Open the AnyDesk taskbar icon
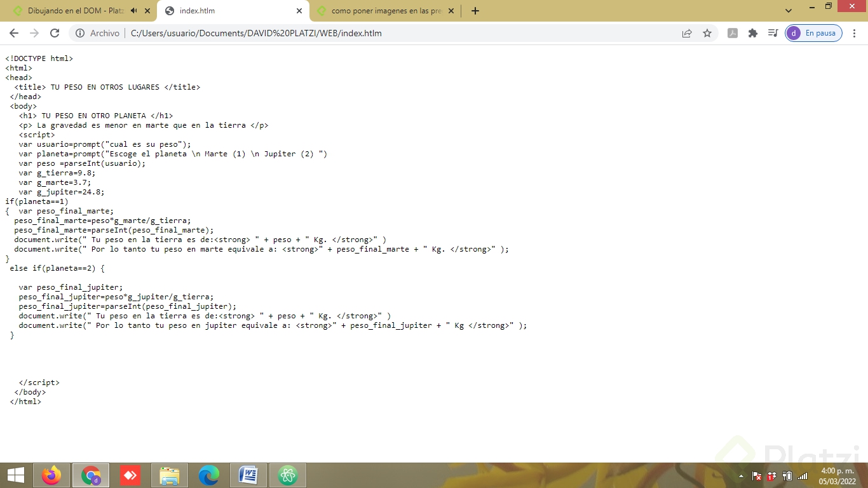 [x=130, y=475]
